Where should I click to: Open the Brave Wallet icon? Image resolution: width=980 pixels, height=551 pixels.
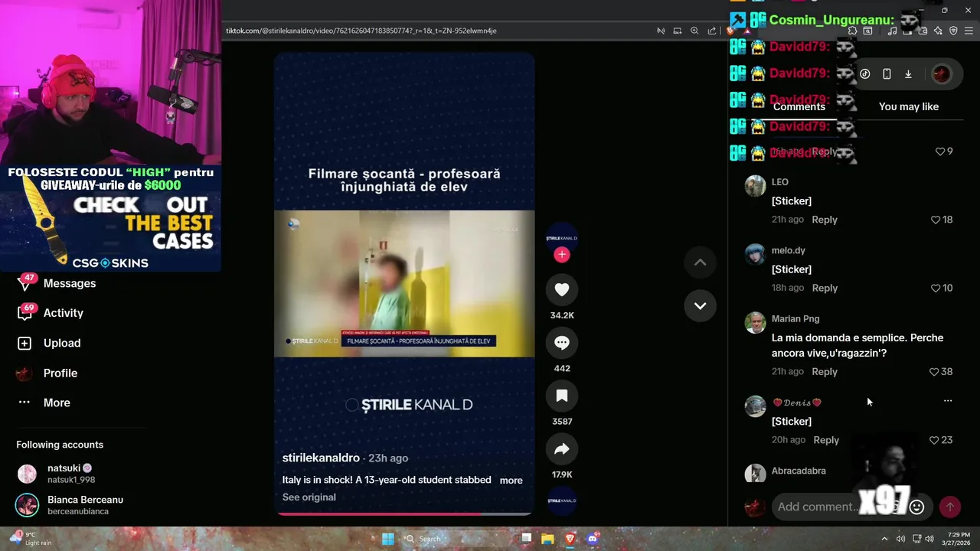point(923,31)
